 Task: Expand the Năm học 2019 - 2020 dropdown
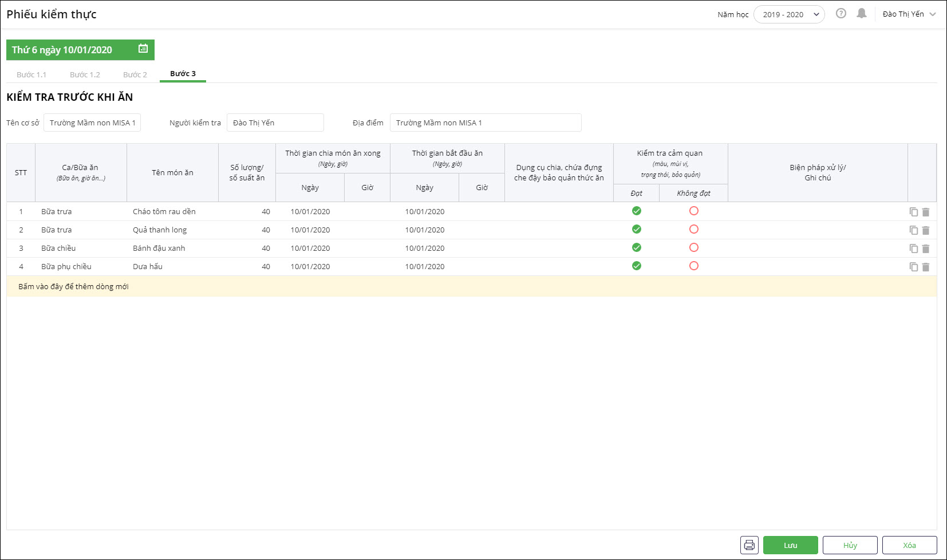[x=789, y=14]
